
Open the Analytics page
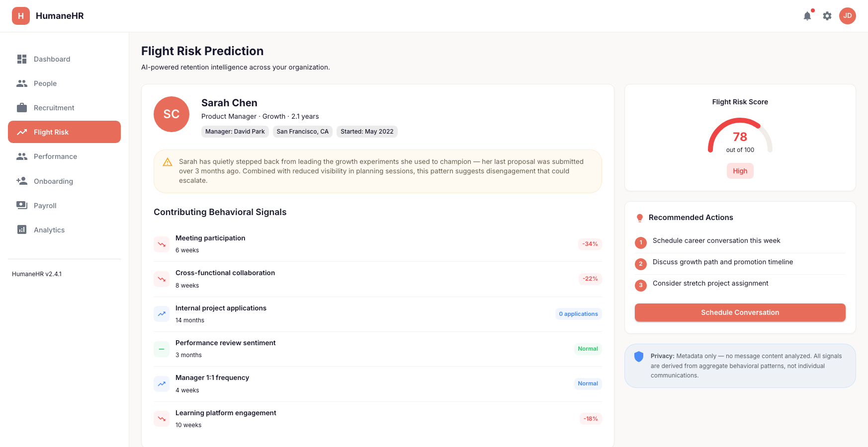65,230
